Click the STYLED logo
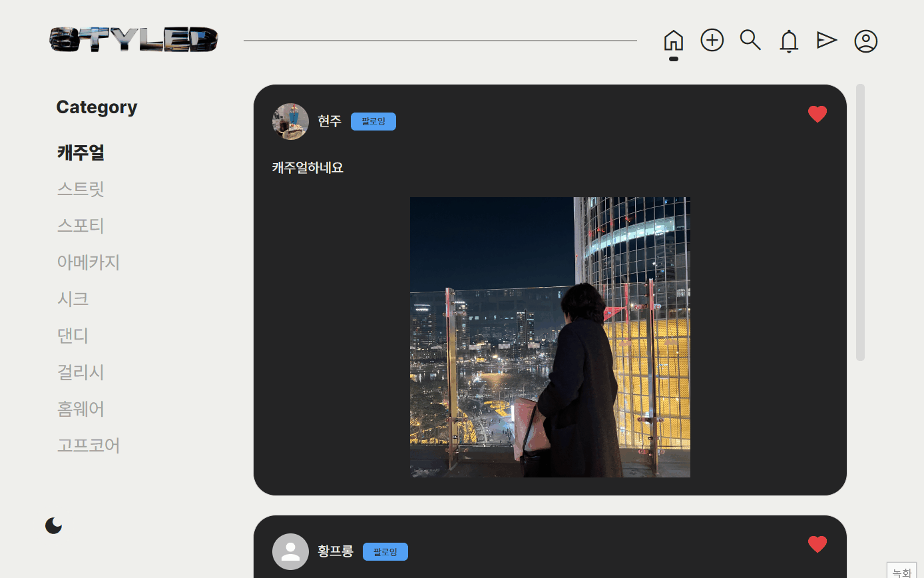Image resolution: width=924 pixels, height=578 pixels. point(134,40)
